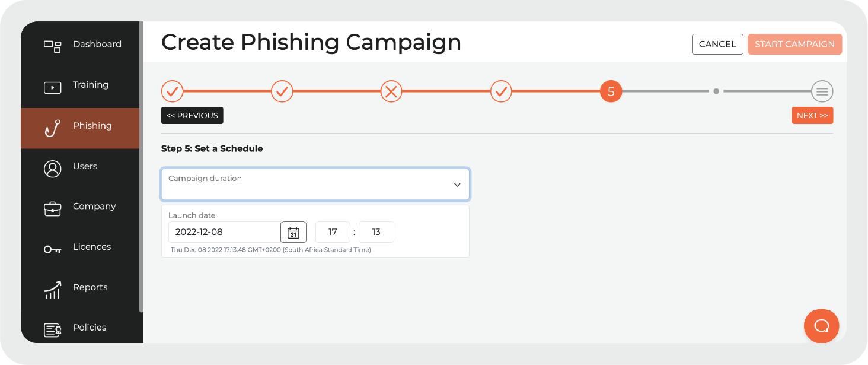
Task: Select the Policies document icon
Action: tap(53, 329)
